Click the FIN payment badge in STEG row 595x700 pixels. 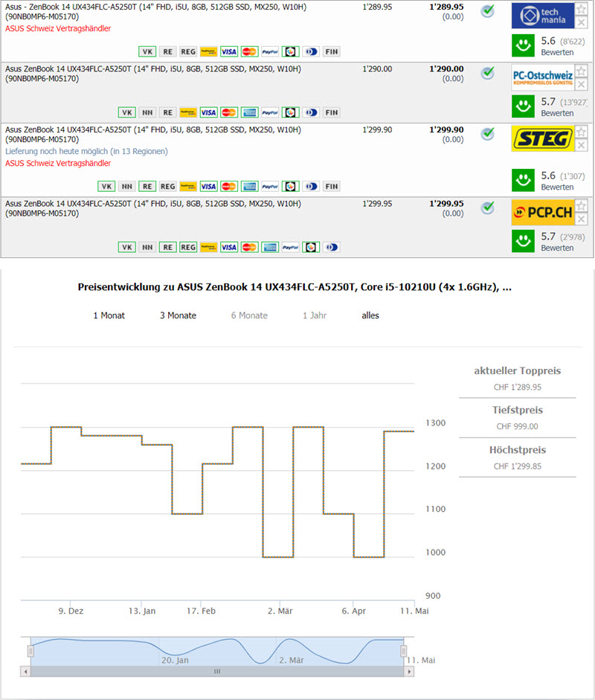[332, 186]
